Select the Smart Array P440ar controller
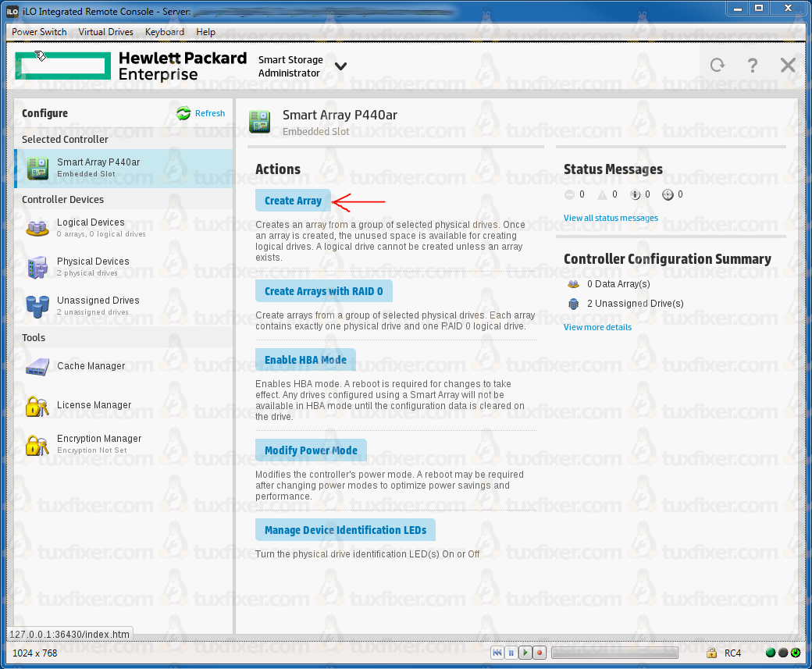This screenshot has height=669, width=812. [x=98, y=167]
